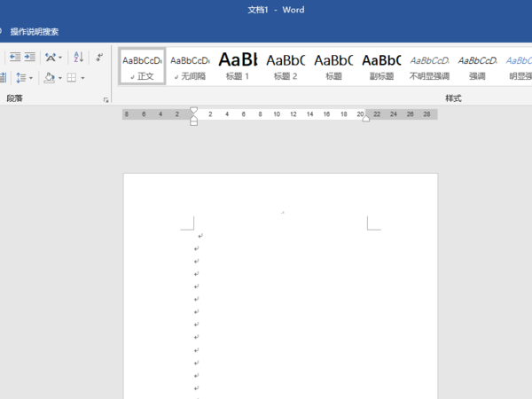Click the 操作说明搜索 search box

35,32
